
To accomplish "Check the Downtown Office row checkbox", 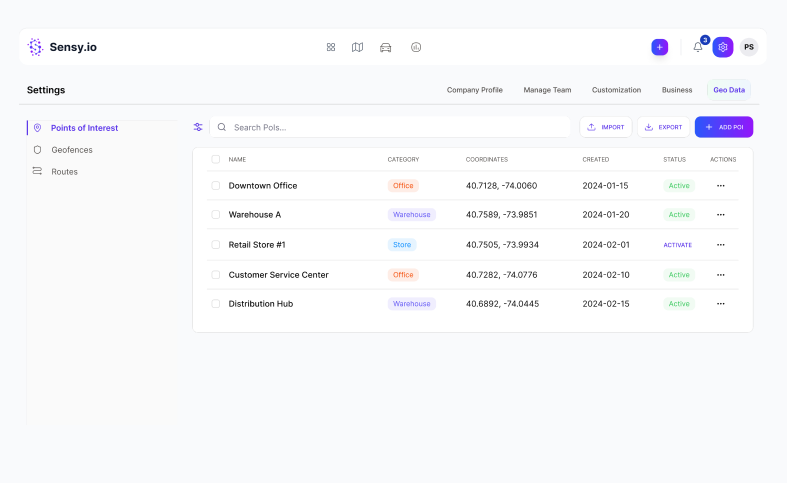I will [x=215, y=185].
